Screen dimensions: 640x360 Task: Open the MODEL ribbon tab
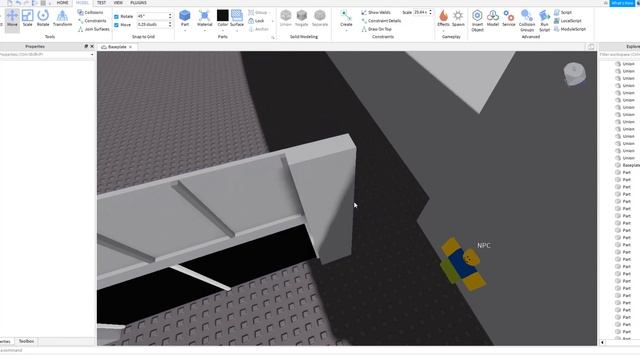[x=82, y=3]
